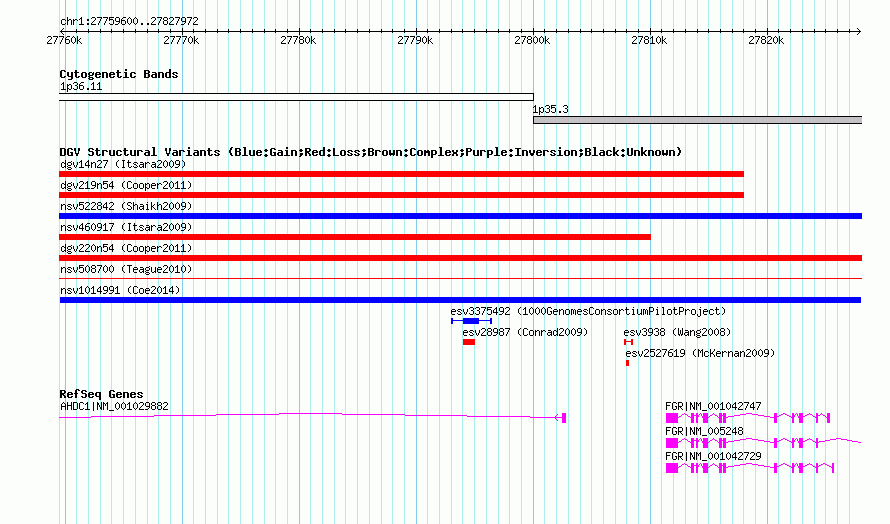Viewport: 890px width, 524px height.
Task: Open gene label FGR|NM_001042747
Action: point(713,406)
